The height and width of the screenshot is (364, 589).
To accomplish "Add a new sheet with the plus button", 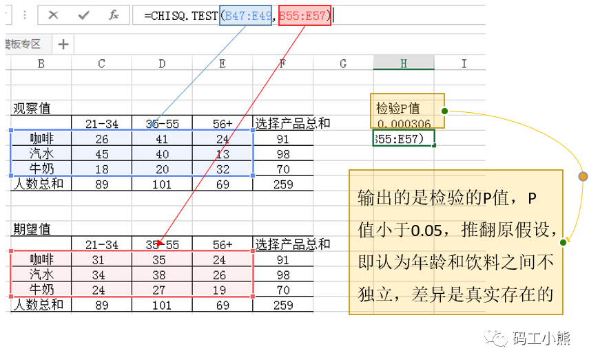I will click(63, 44).
